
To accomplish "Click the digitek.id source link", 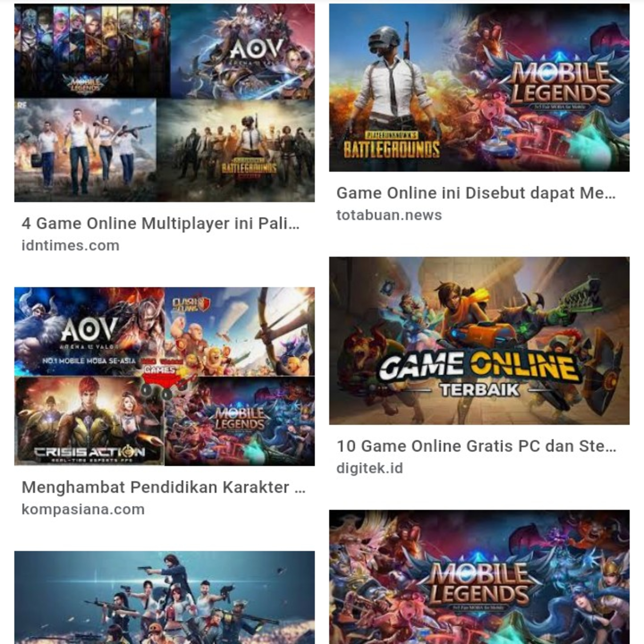I will coord(370,468).
